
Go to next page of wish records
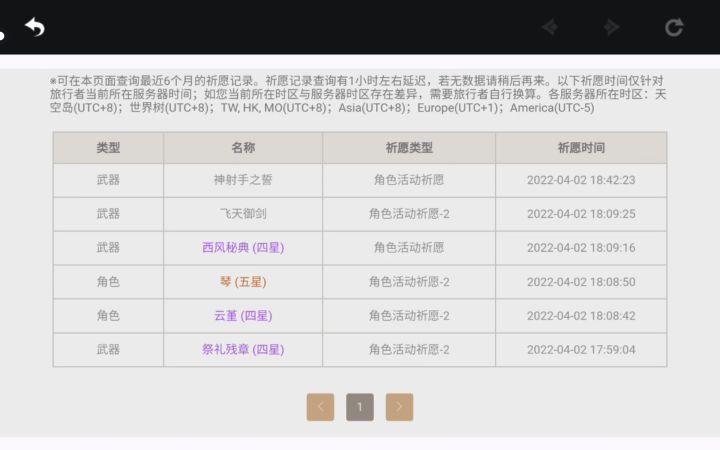click(399, 407)
